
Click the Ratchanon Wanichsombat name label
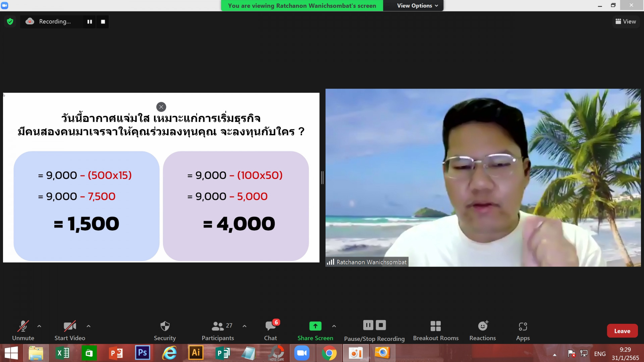click(x=371, y=262)
